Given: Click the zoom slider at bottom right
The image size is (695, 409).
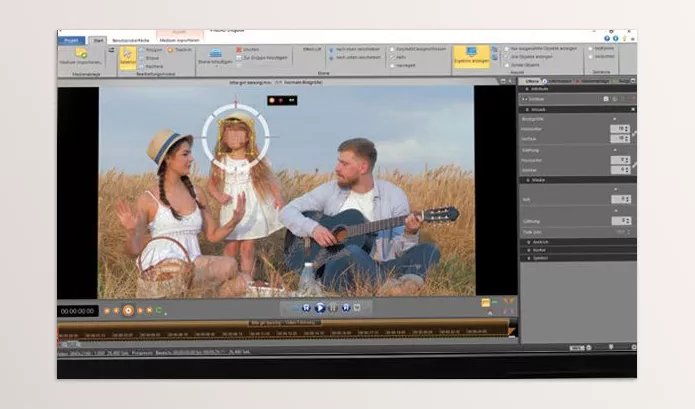Looking at the screenshot, I should tap(611, 347).
